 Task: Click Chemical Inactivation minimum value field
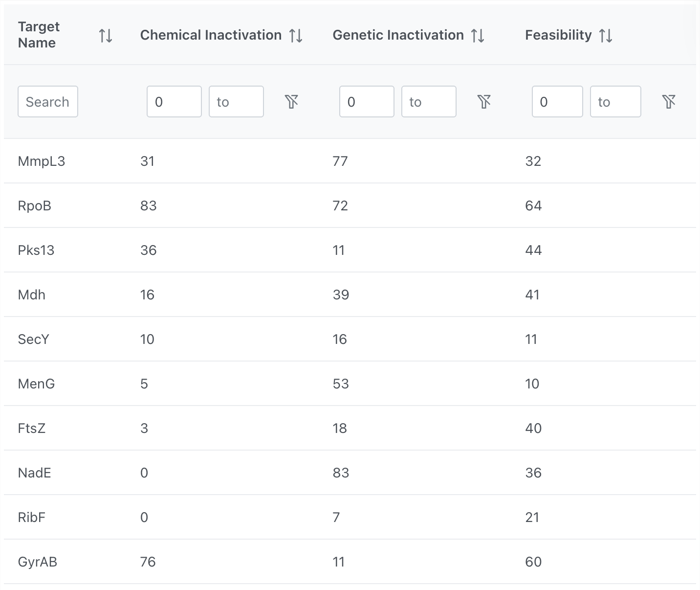[174, 102]
